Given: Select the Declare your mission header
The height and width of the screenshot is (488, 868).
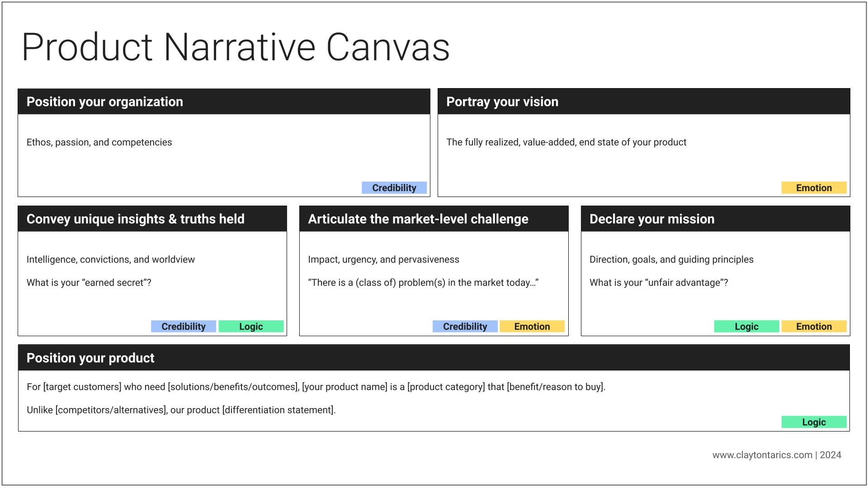Looking at the screenshot, I should click(715, 219).
